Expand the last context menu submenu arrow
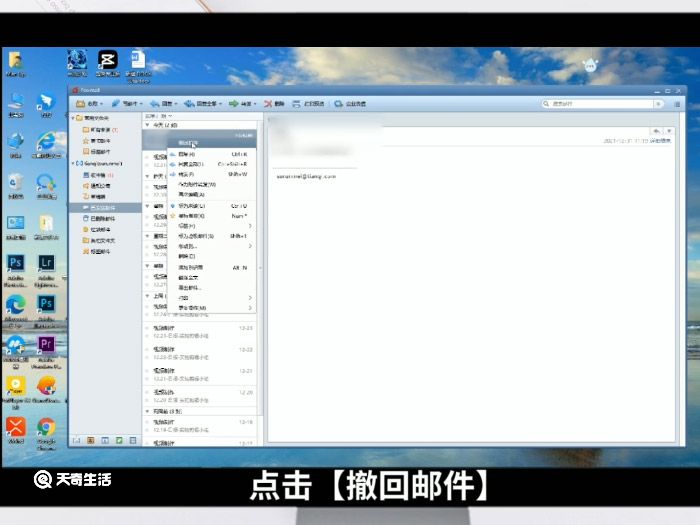The width and height of the screenshot is (700, 525). pyautogui.click(x=250, y=308)
